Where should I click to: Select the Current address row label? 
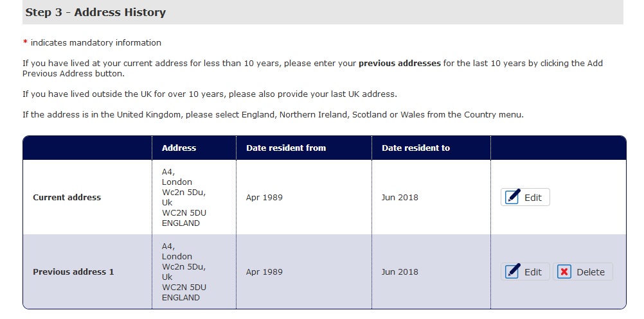(67, 197)
